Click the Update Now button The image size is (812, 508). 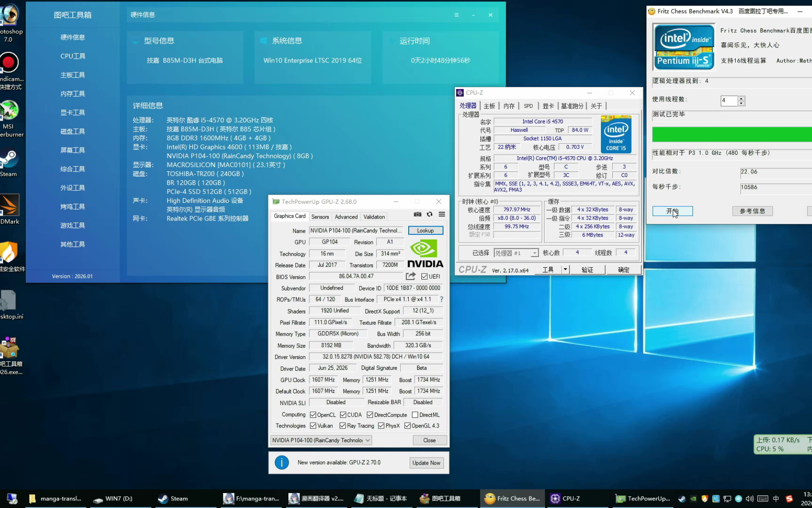tap(426, 463)
